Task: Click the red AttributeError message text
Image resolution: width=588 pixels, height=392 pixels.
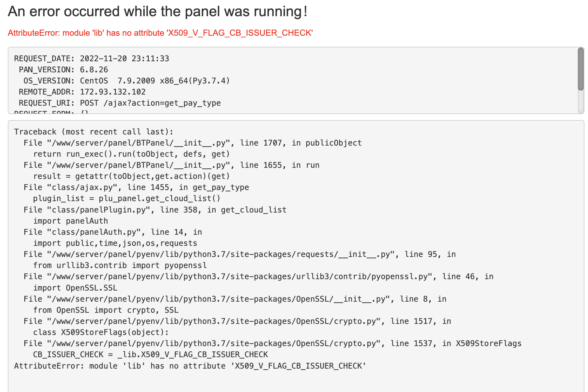Action: pyautogui.click(x=160, y=33)
